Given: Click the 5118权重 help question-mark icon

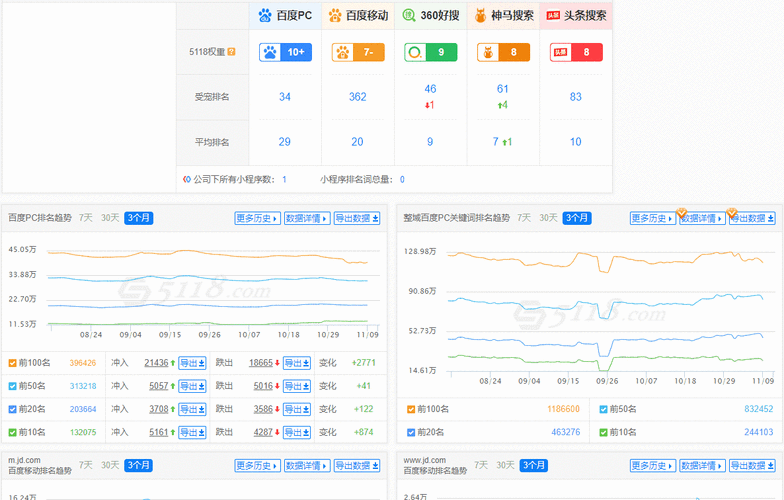Looking at the screenshot, I should click(x=232, y=52).
